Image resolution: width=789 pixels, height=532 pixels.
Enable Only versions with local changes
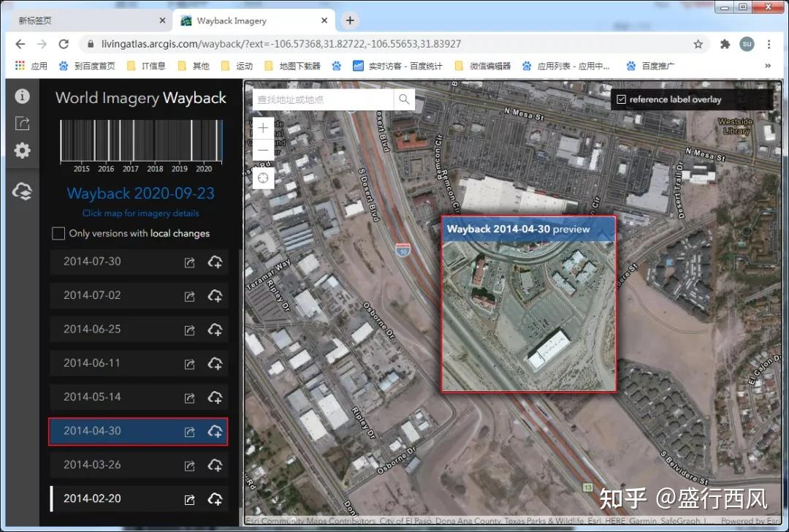click(x=58, y=233)
